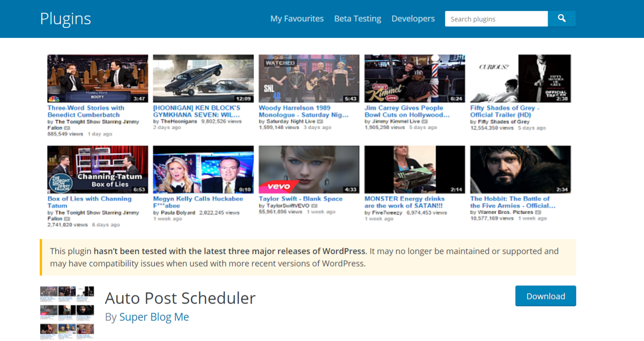644x341 pixels.
Task: Click the SNL Woody Harrelson video thumbnail
Action: 309,78
